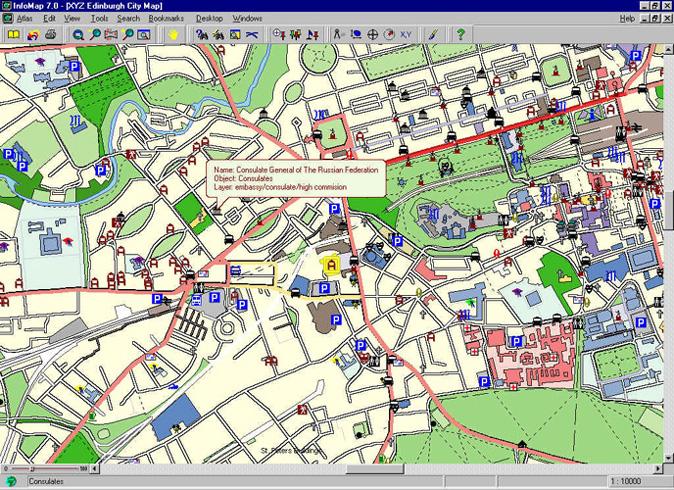This screenshot has height=490, width=674.
Task: Select the hand pan tool
Action: pos(172,34)
